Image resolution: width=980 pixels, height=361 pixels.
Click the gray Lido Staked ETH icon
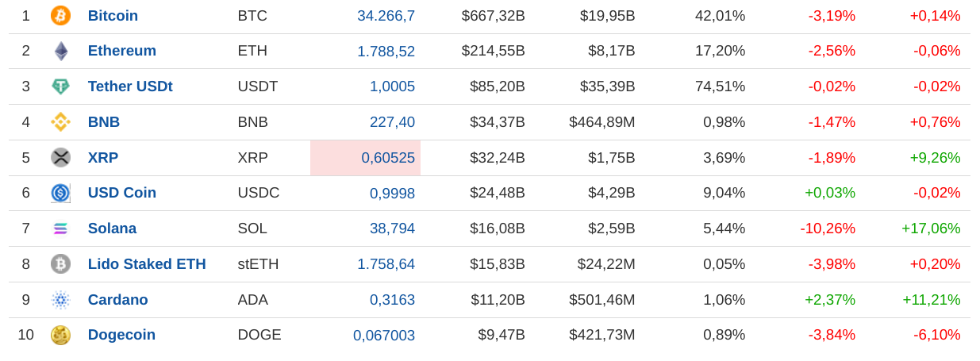tap(60, 264)
